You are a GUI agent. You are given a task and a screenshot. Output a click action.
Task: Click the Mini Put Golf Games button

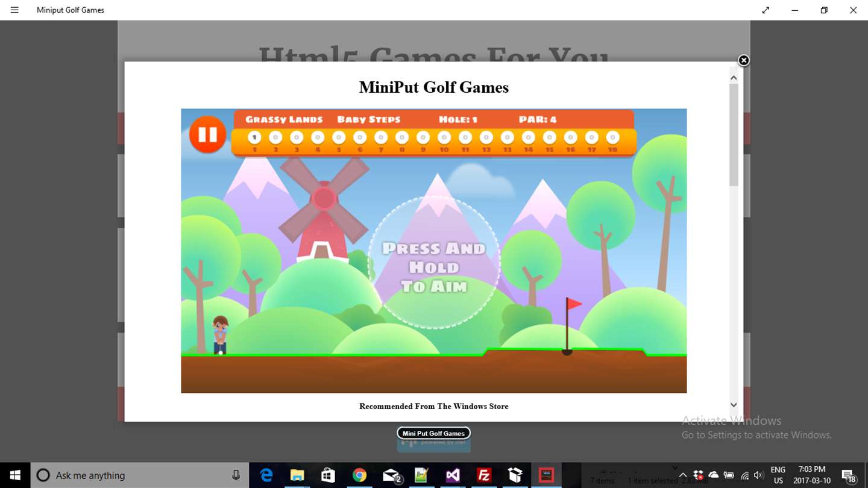(433, 433)
